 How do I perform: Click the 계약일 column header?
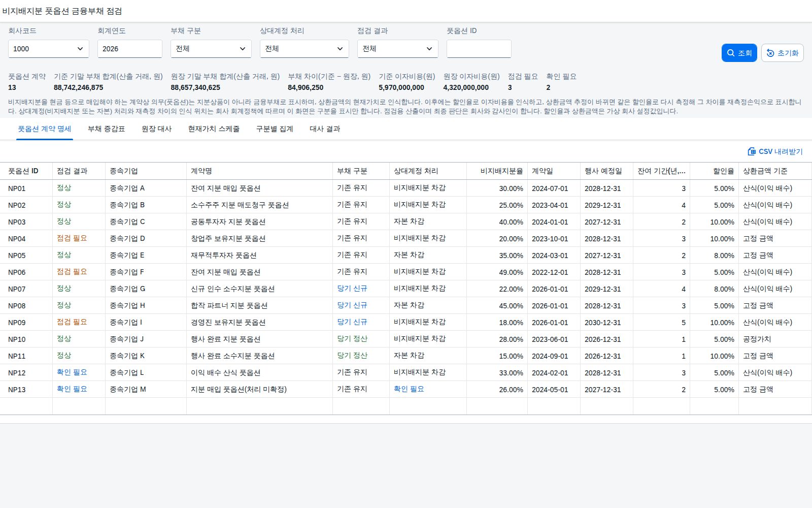point(554,171)
